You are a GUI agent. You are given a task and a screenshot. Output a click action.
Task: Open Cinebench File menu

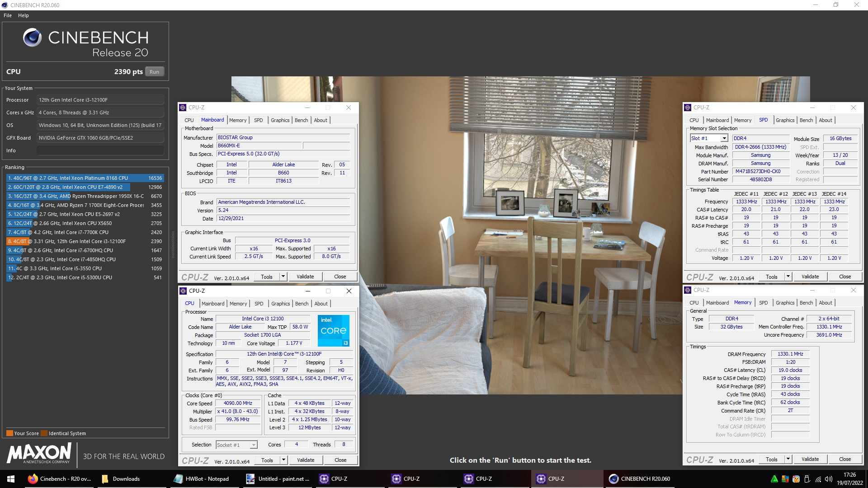click(x=8, y=15)
